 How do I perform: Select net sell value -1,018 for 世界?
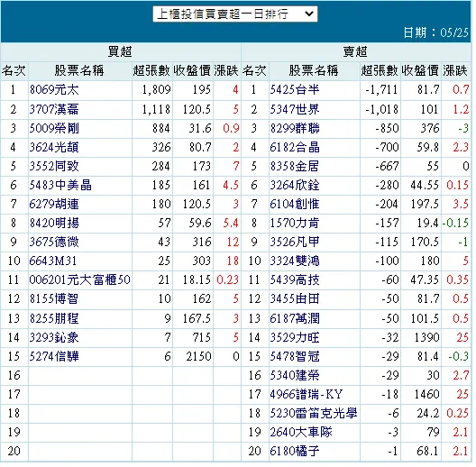[x=381, y=109]
